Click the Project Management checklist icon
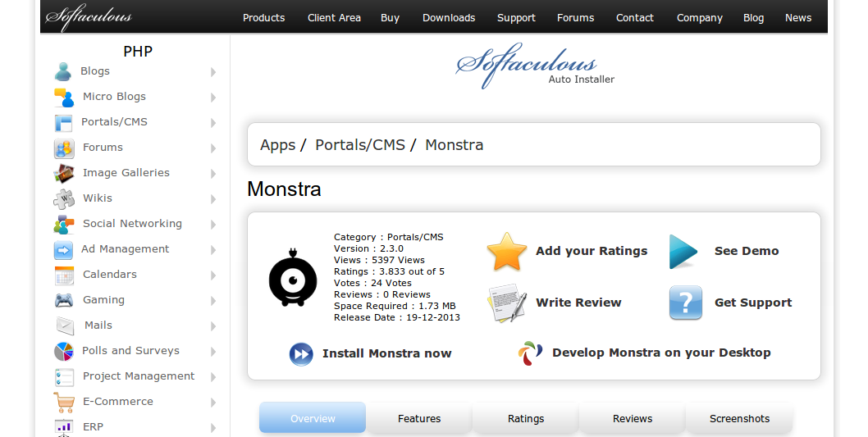The height and width of the screenshot is (437, 868). click(64, 377)
